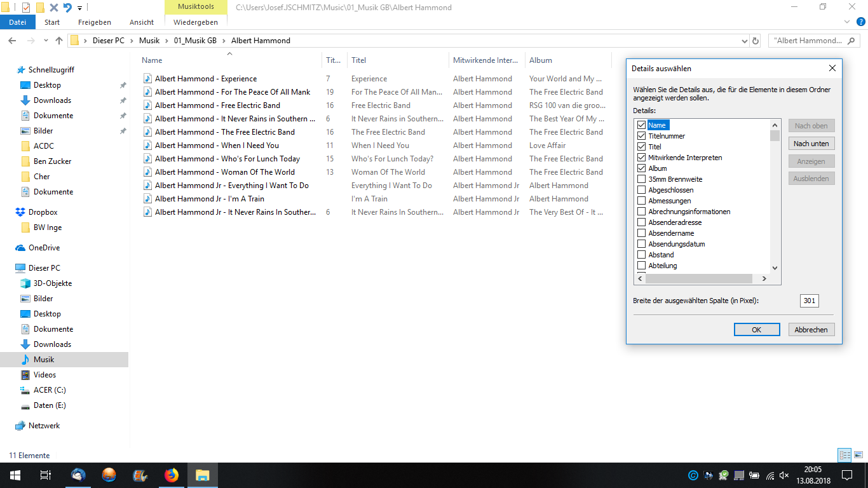Open the Wiedergeben tab

(x=196, y=22)
